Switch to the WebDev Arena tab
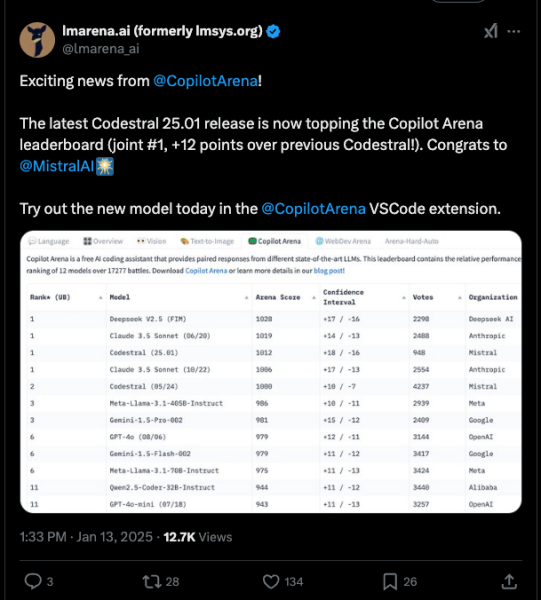This screenshot has width=541, height=600. [343, 241]
